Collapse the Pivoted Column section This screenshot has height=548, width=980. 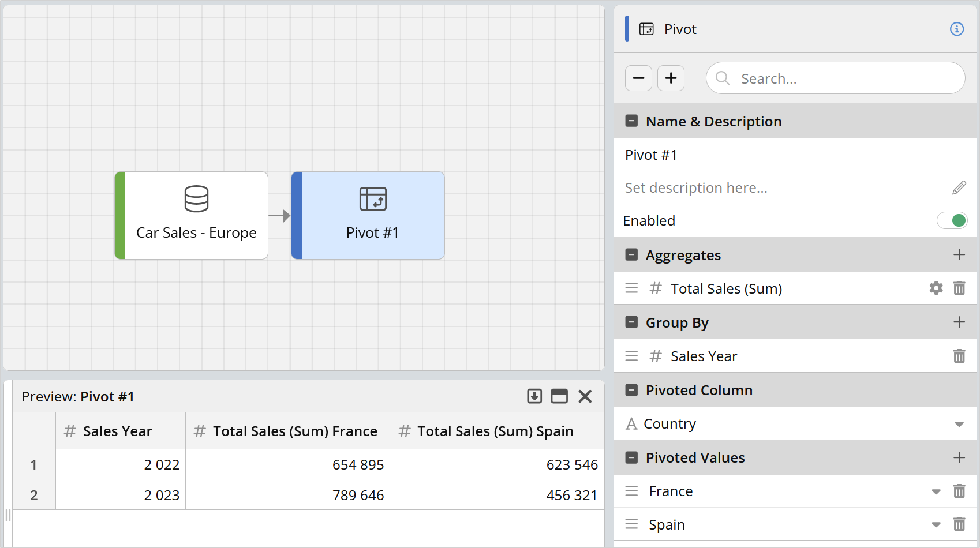(631, 390)
